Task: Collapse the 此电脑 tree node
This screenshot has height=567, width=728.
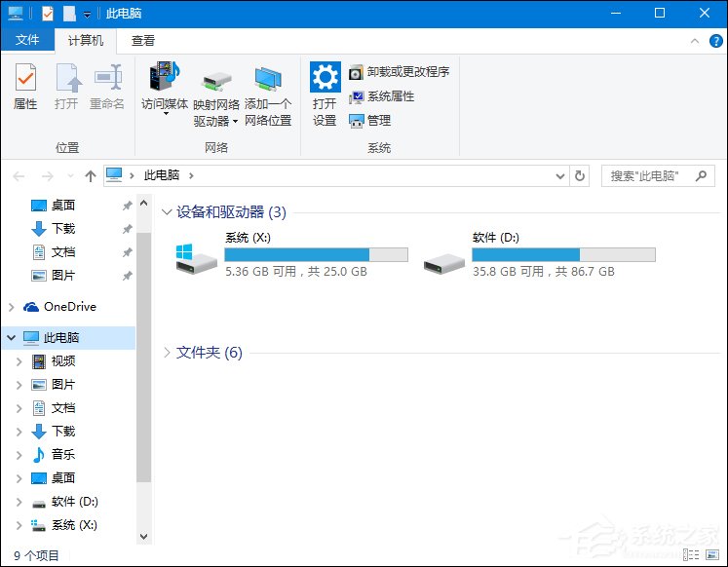Action: coord(11,338)
